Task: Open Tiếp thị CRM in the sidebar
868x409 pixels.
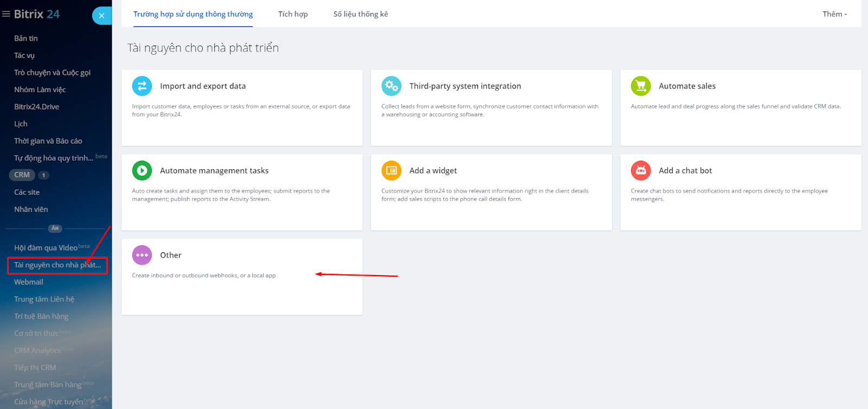Action: click(x=35, y=368)
